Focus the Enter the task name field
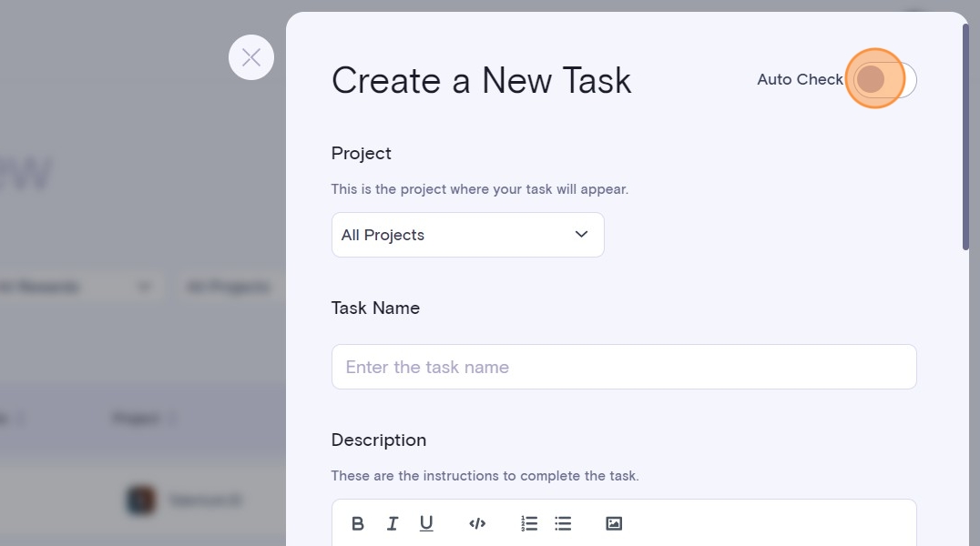The image size is (980, 546). [x=624, y=367]
